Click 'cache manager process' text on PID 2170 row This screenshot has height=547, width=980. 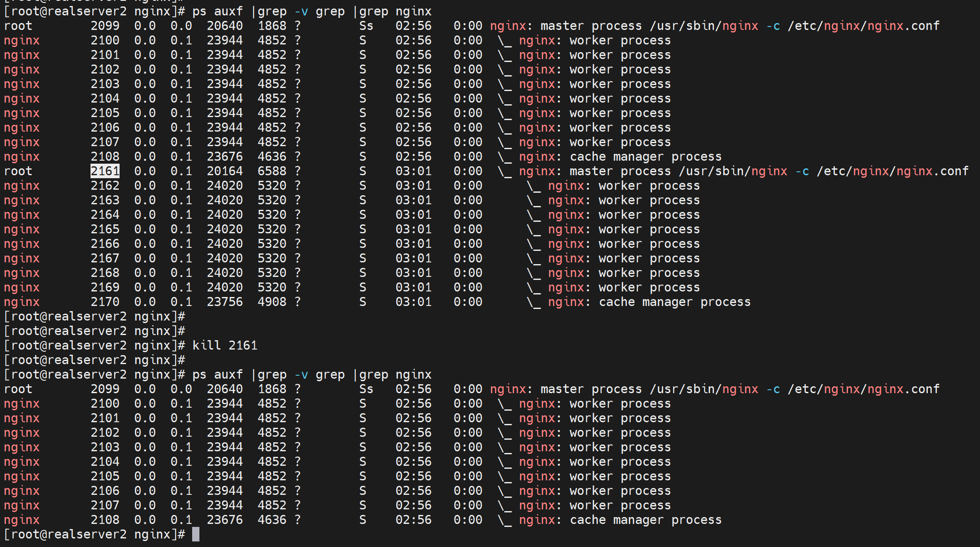674,302
